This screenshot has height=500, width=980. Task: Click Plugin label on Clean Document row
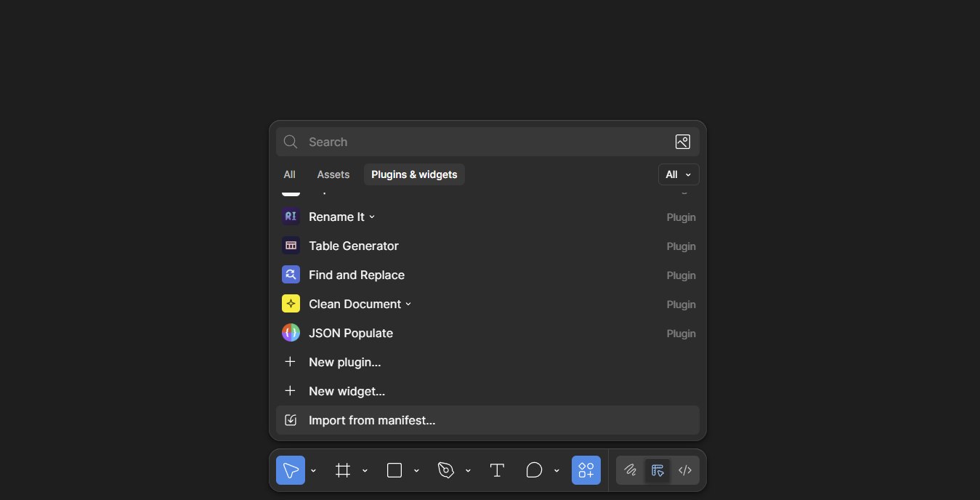[681, 305]
